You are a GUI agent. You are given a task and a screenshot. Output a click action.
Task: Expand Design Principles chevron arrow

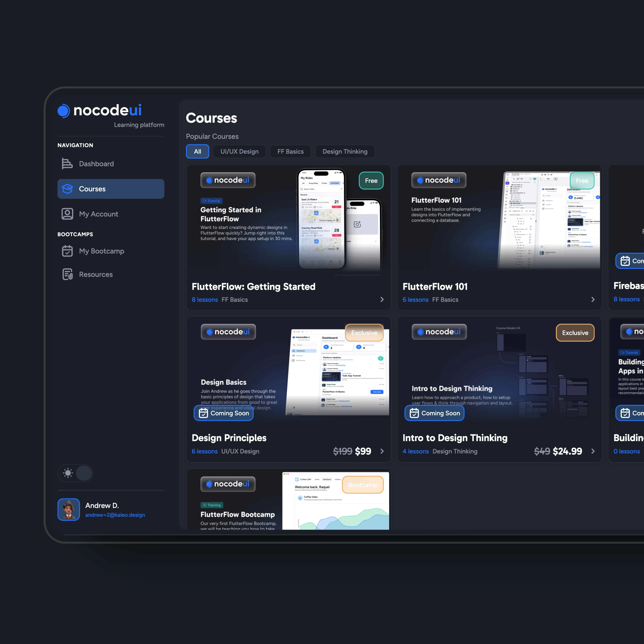point(382,451)
